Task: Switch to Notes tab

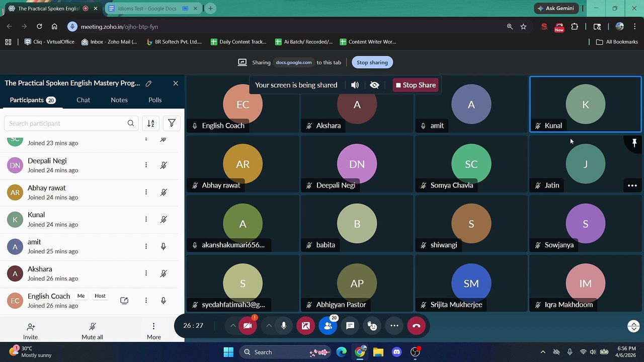Action: (119, 100)
